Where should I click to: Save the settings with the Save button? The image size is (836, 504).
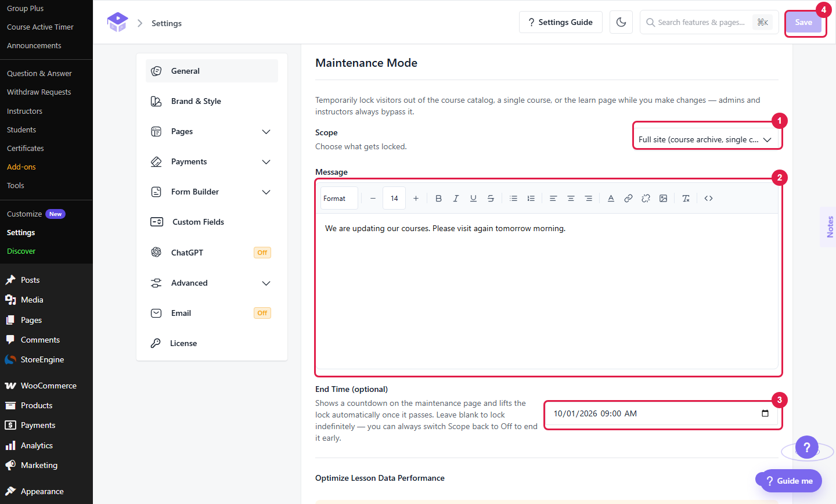(x=803, y=22)
